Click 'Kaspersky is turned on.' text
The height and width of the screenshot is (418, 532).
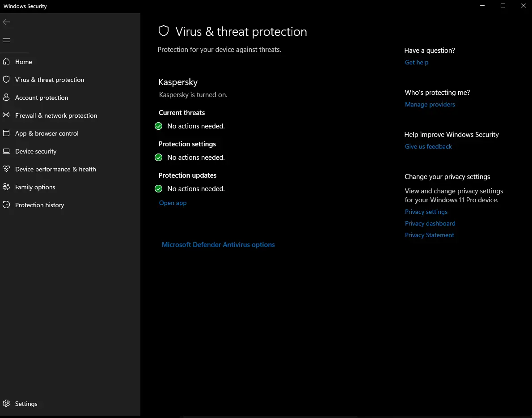tap(193, 95)
